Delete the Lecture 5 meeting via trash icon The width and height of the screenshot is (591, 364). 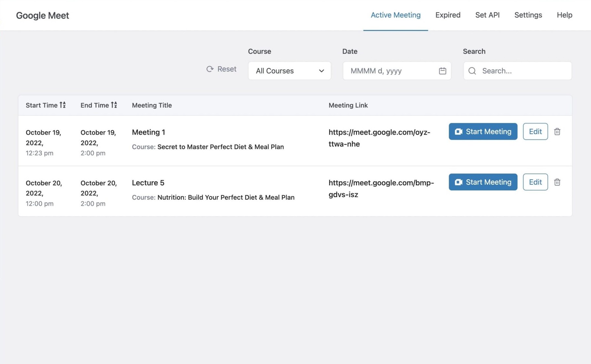(x=557, y=182)
